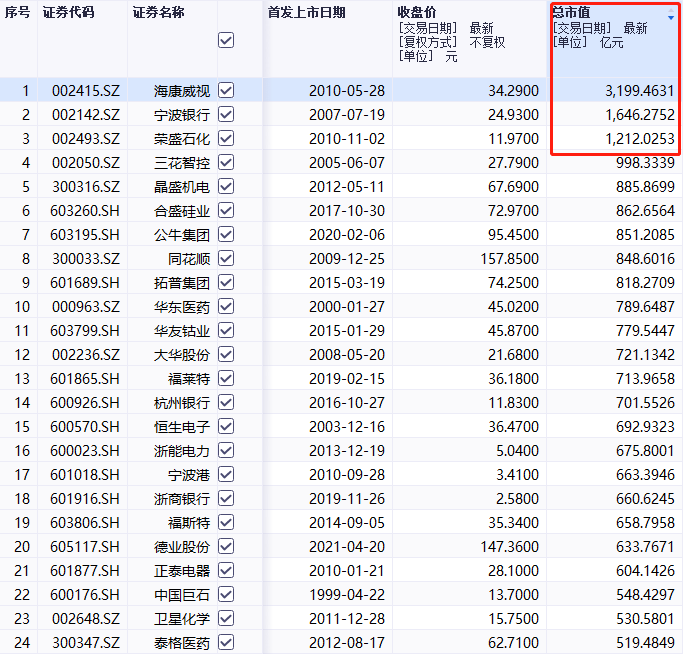Uncheck the checkbox for 恒生电子
The height and width of the screenshot is (654, 683).
[226, 426]
